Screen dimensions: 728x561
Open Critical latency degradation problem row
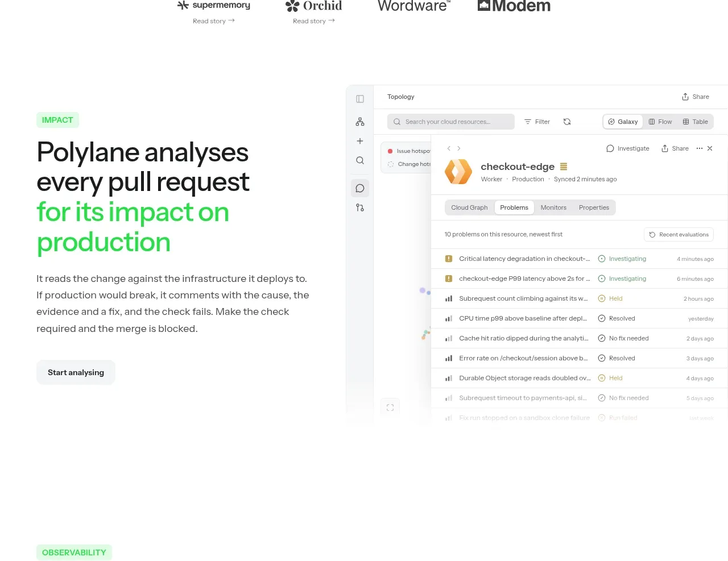click(580, 259)
